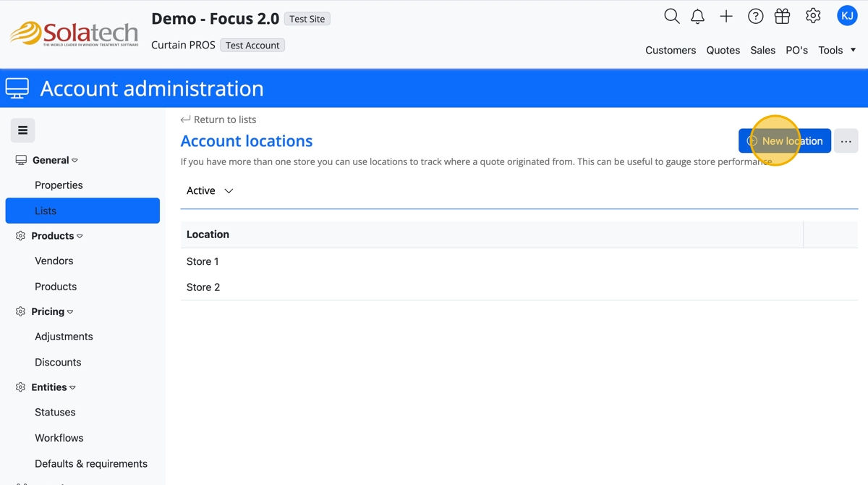Click the Solatech logo
Viewport: 868px width, 485px height.
[x=74, y=33]
